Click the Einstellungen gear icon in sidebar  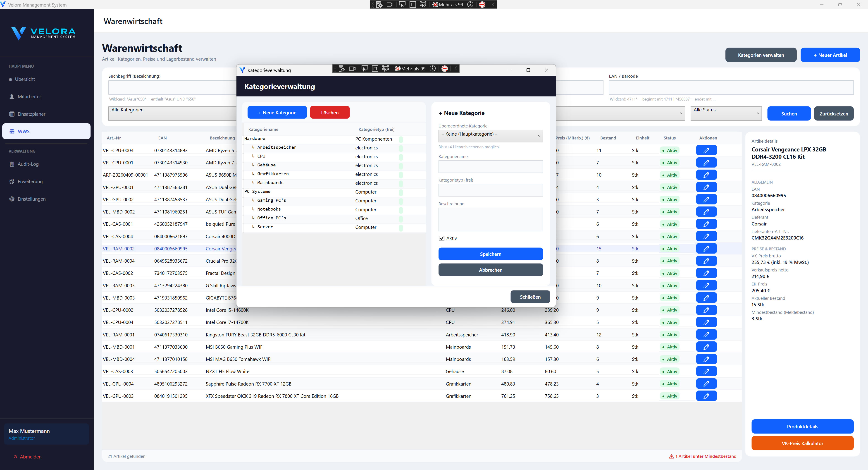click(x=12, y=199)
